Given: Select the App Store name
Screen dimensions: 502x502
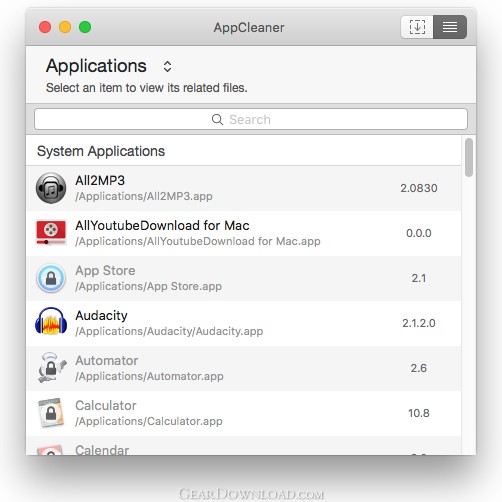Looking at the screenshot, I should coord(105,271).
